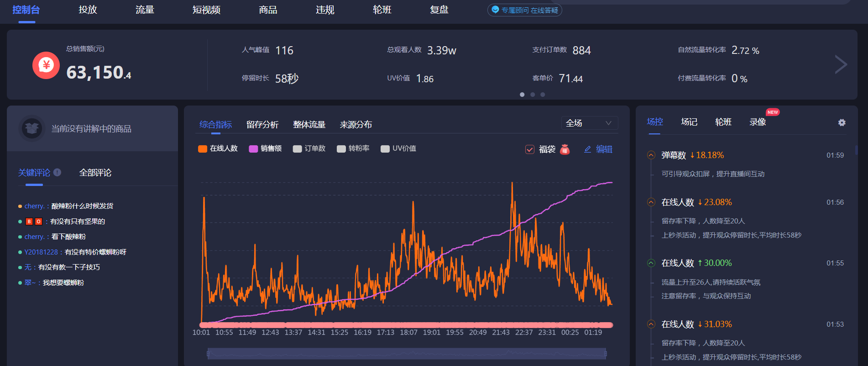Collapse the 在线人数 30.00% alert entry
The image size is (868, 366).
[651, 263]
